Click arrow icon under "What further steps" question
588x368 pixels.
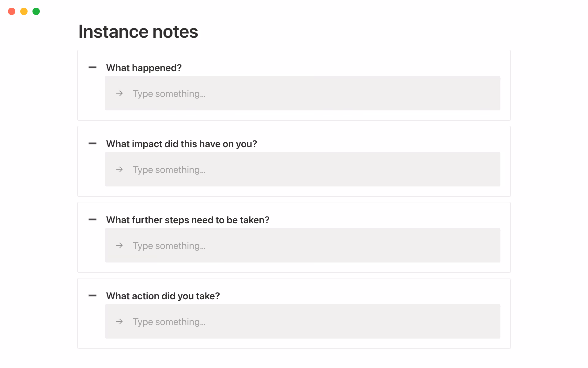tap(119, 245)
